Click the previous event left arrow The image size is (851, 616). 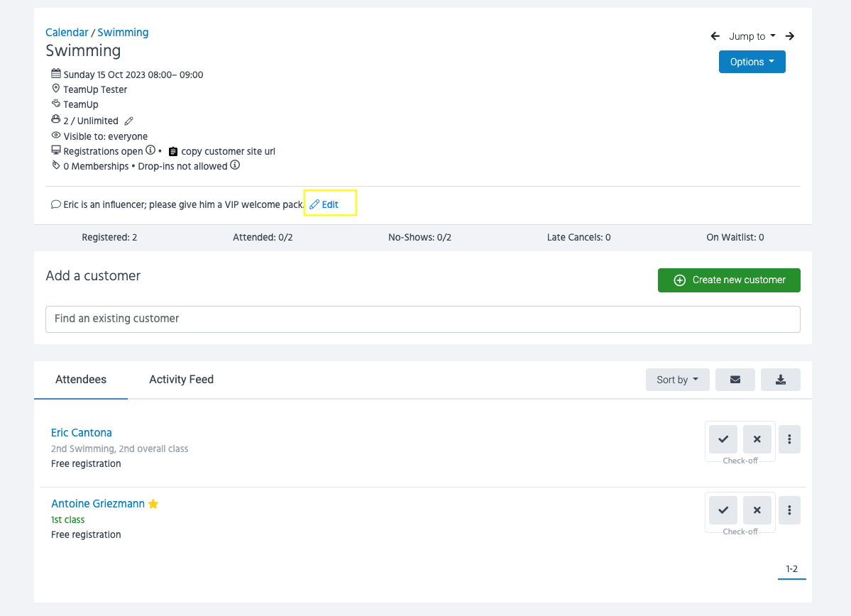(x=715, y=36)
